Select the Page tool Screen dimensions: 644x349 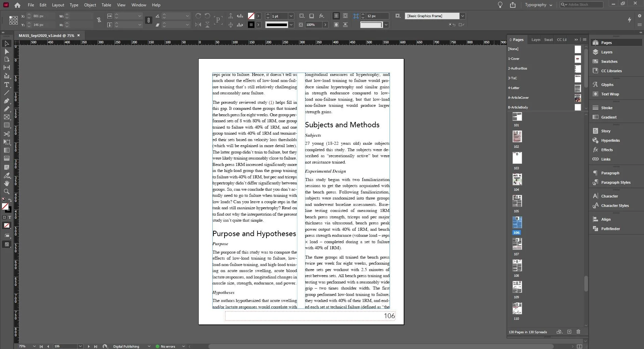6,59
